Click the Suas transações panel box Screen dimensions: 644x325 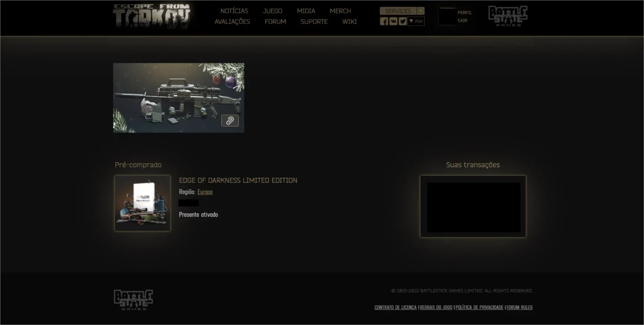[x=473, y=206]
